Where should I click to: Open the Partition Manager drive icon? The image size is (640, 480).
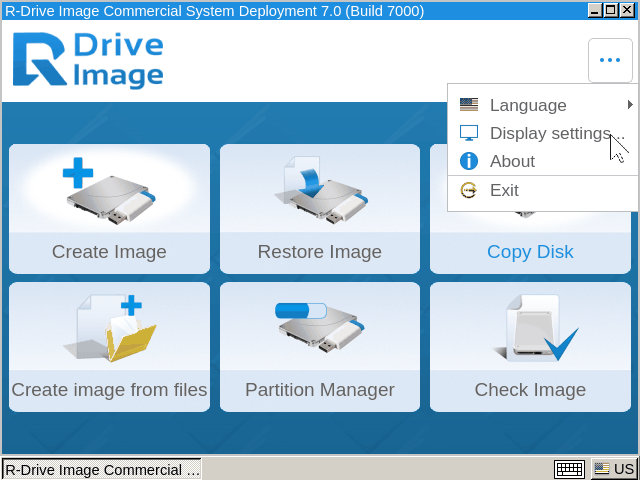(x=320, y=329)
